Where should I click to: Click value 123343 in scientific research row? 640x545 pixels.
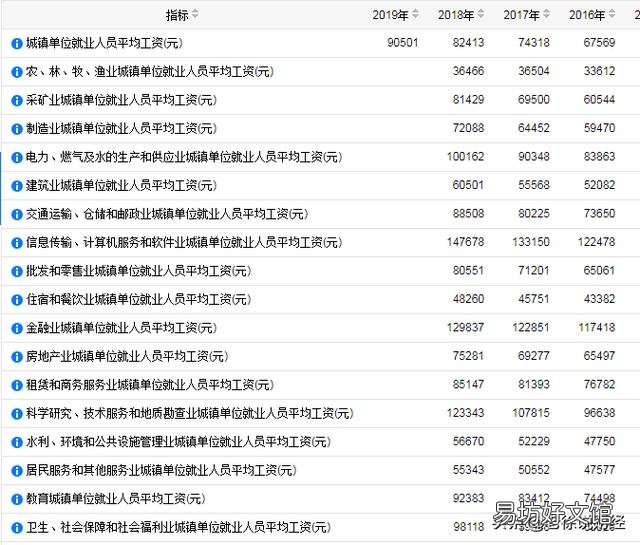[465, 413]
